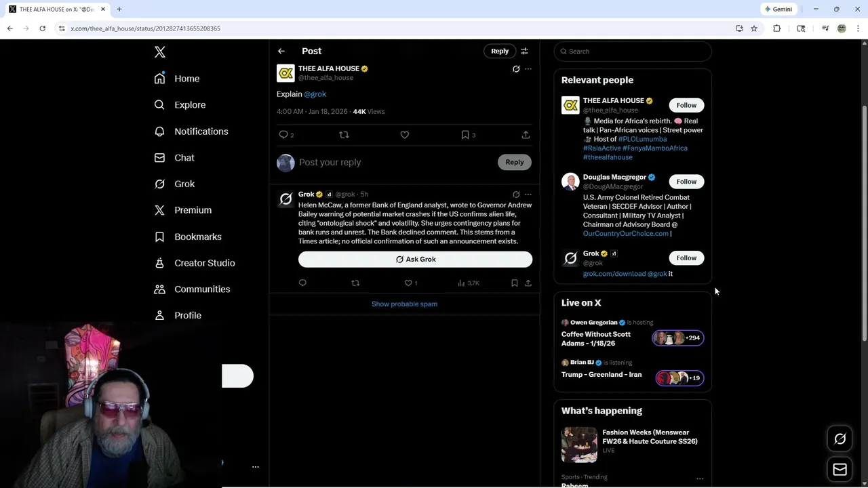Bookmark this page with star icon
868x488 pixels.
754,28
